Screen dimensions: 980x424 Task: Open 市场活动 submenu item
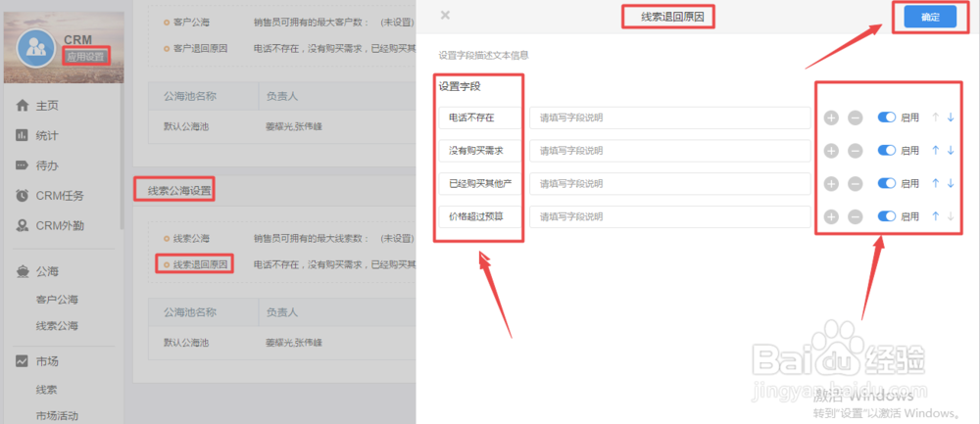point(57,416)
